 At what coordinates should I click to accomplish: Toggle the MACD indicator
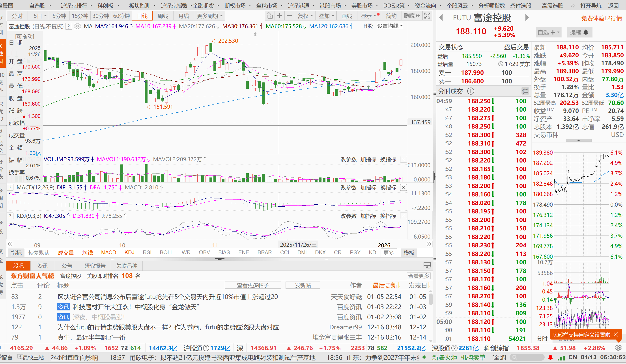[x=108, y=253]
